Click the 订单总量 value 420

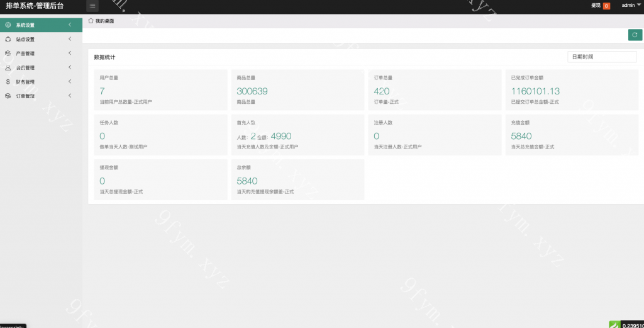(x=382, y=91)
